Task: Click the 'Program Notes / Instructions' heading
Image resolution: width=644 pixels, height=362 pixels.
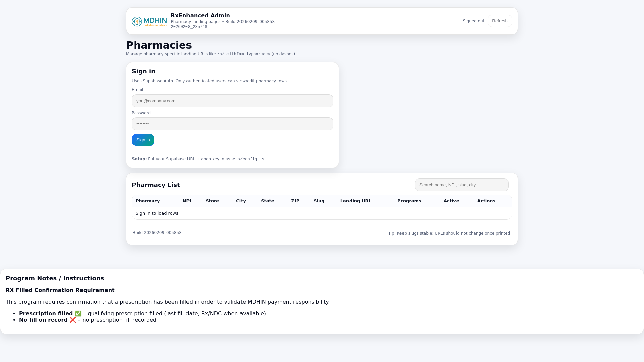Action: (55, 278)
